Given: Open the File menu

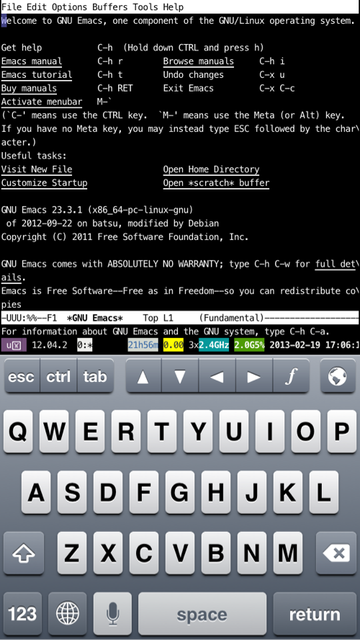Looking at the screenshot, I should pyautogui.click(x=11, y=7).
